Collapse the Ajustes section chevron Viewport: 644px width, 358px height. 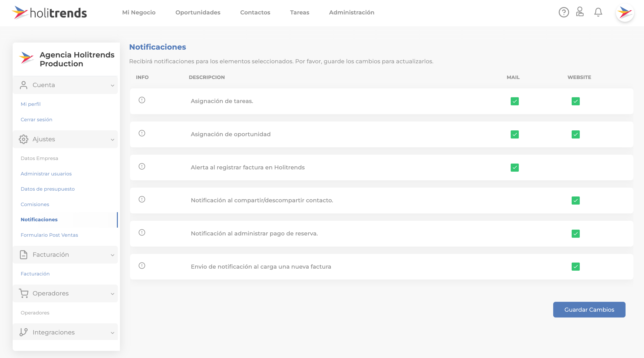point(113,140)
